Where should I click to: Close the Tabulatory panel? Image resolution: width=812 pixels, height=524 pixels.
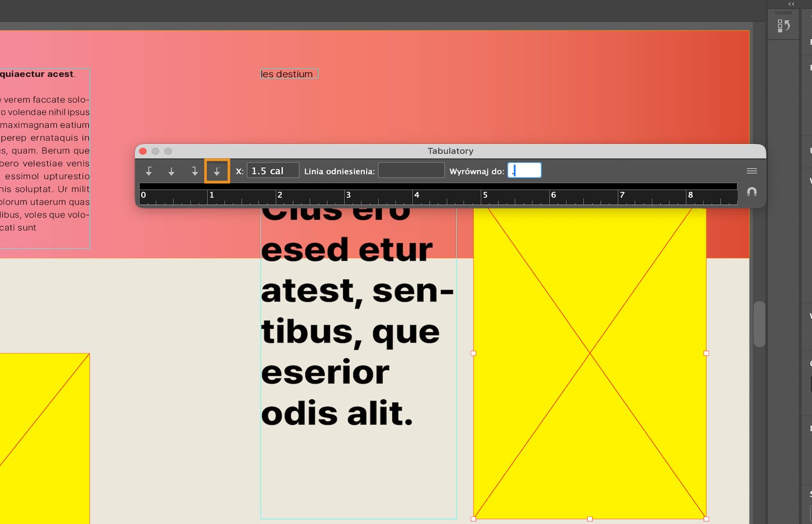(x=143, y=151)
